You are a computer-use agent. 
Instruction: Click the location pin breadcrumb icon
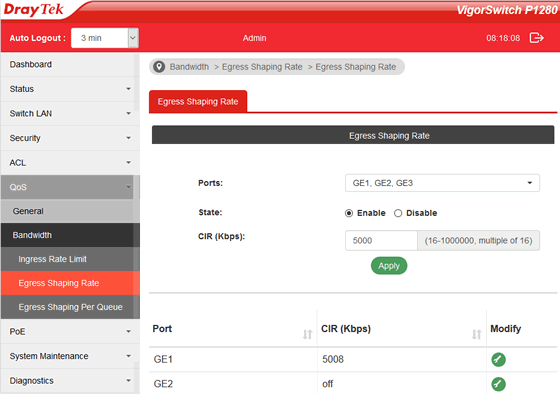(159, 67)
